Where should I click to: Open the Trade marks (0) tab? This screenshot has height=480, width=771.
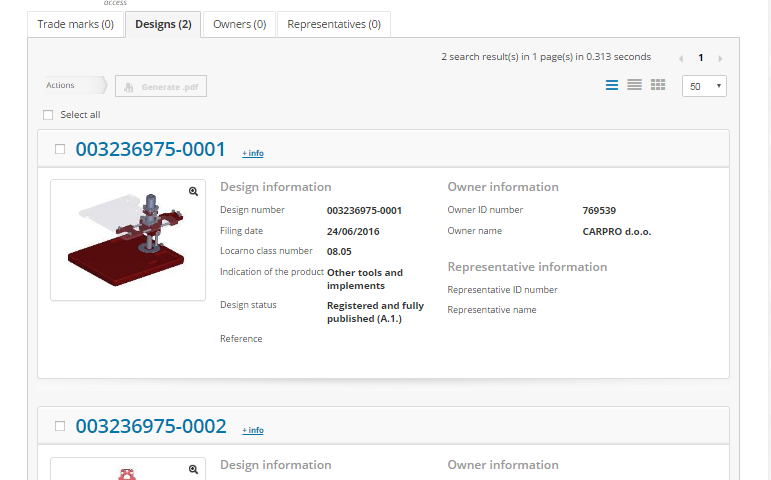(x=76, y=24)
